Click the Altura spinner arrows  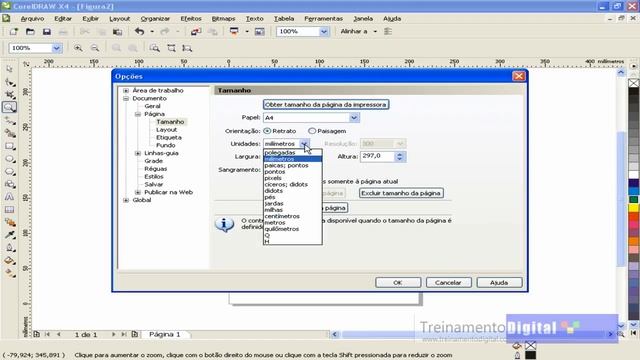coord(400,156)
